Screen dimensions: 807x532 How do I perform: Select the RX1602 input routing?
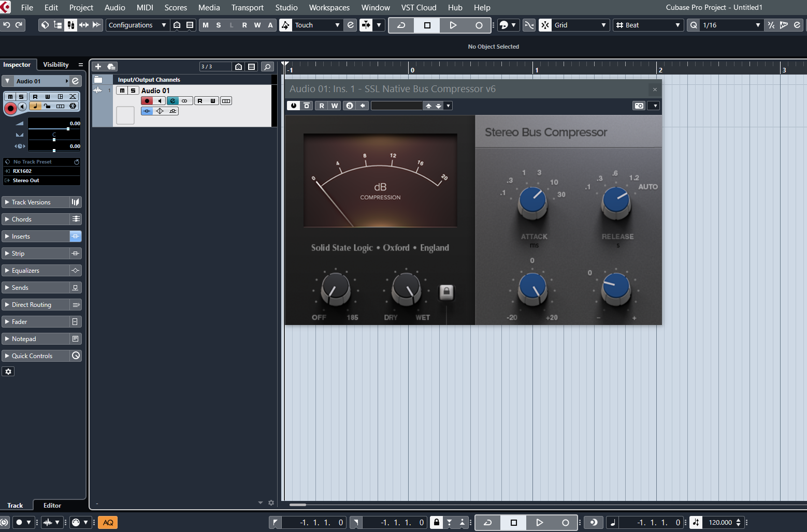[x=41, y=171]
